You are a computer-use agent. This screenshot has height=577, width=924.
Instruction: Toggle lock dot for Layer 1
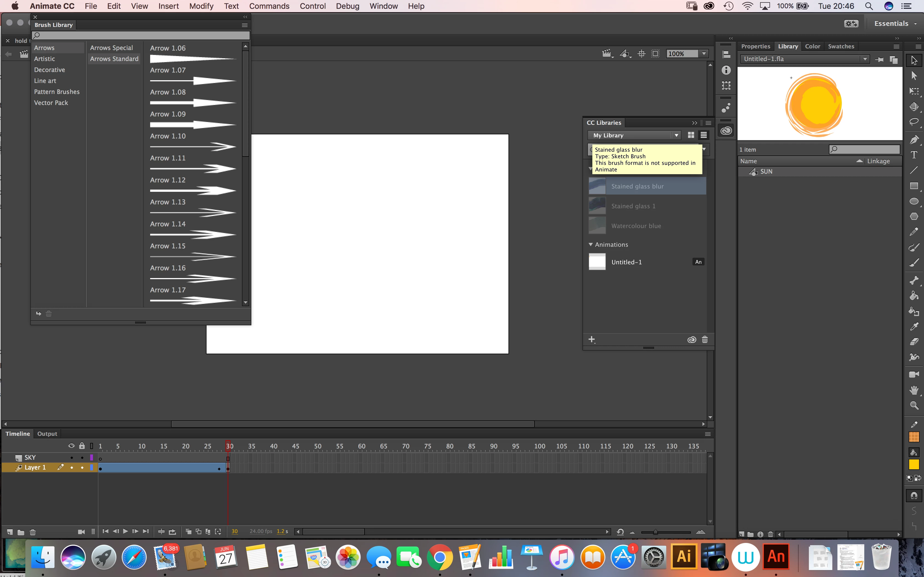[x=82, y=467]
